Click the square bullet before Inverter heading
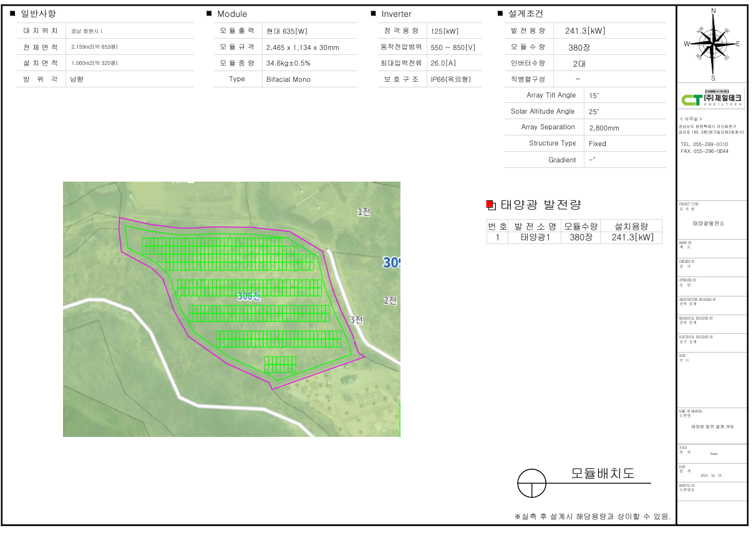 click(x=373, y=14)
